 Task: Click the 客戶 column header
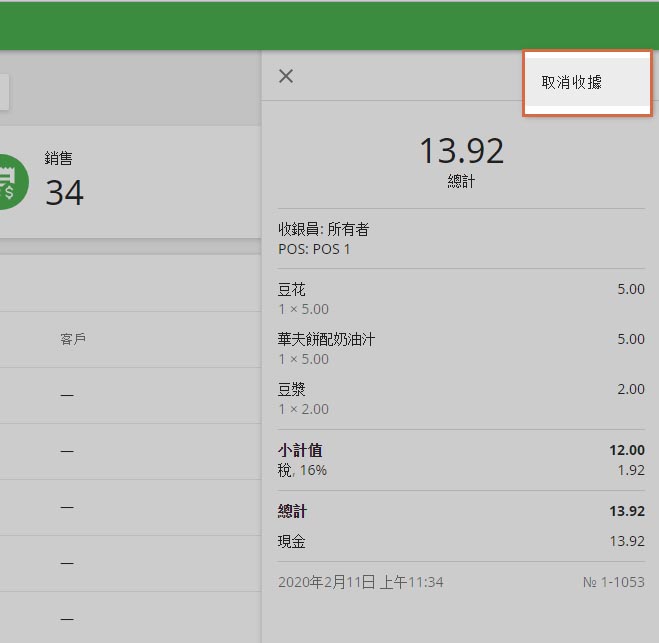coord(73,339)
